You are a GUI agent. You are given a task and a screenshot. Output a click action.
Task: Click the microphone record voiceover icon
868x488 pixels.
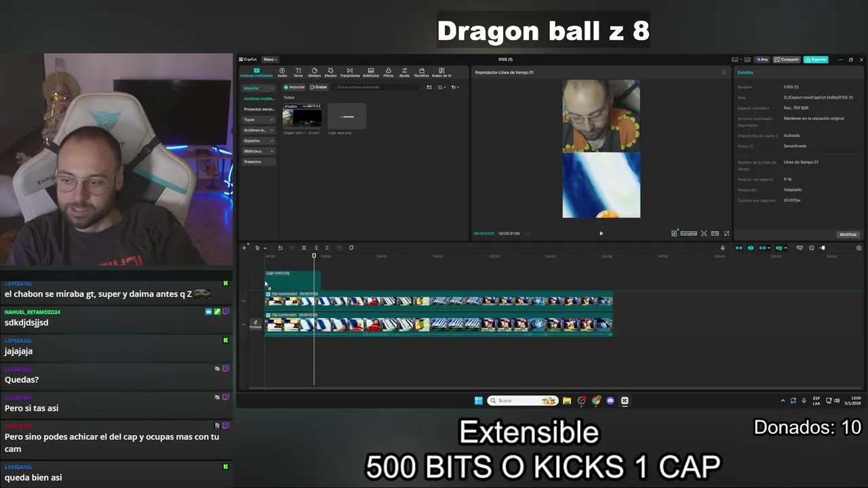click(x=723, y=248)
